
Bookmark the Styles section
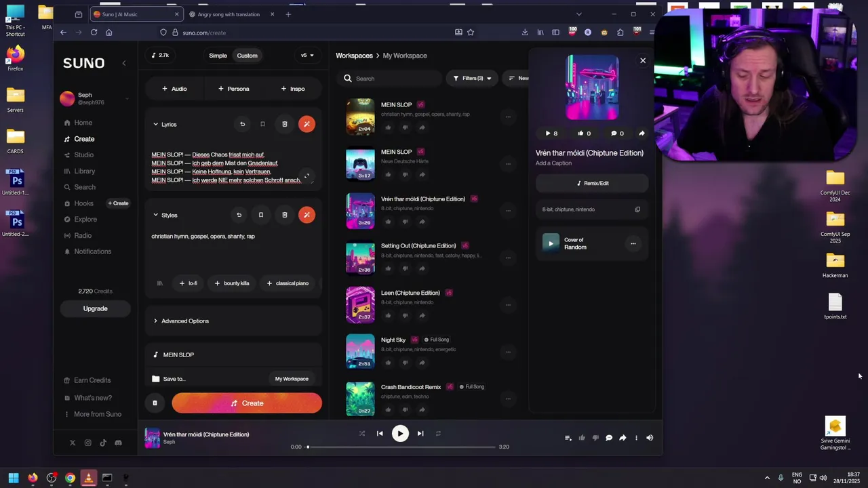(x=261, y=215)
